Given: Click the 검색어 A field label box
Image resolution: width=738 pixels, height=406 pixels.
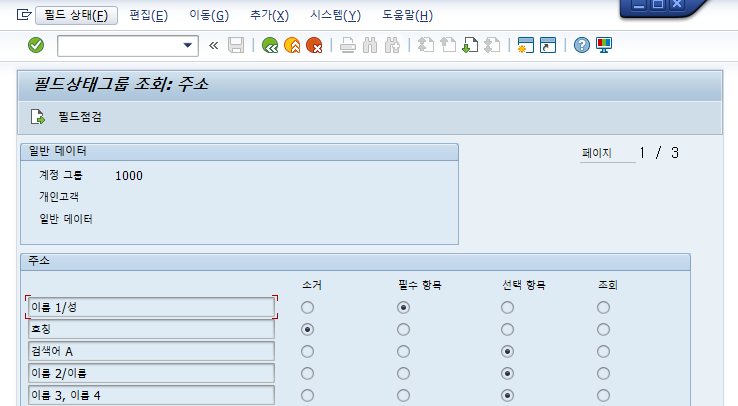Looking at the screenshot, I should pyautogui.click(x=152, y=351).
